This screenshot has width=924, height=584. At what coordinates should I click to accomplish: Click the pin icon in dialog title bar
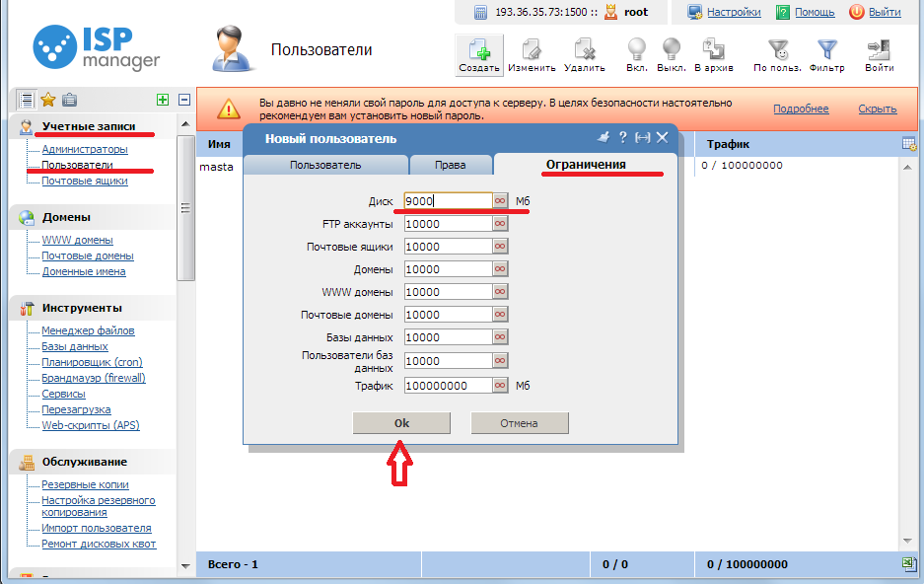pyautogui.click(x=604, y=138)
